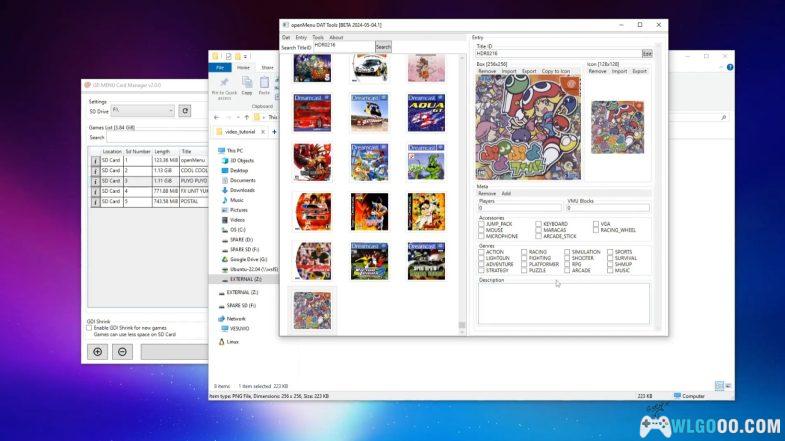
Task: Open Music folder in Explorer sidebar
Action: (x=233, y=200)
